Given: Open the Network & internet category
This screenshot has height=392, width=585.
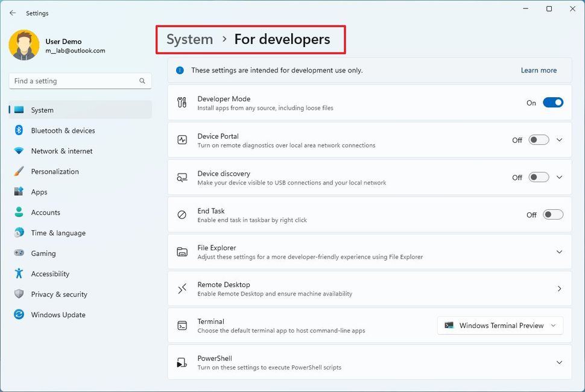Looking at the screenshot, I should tap(80, 151).
